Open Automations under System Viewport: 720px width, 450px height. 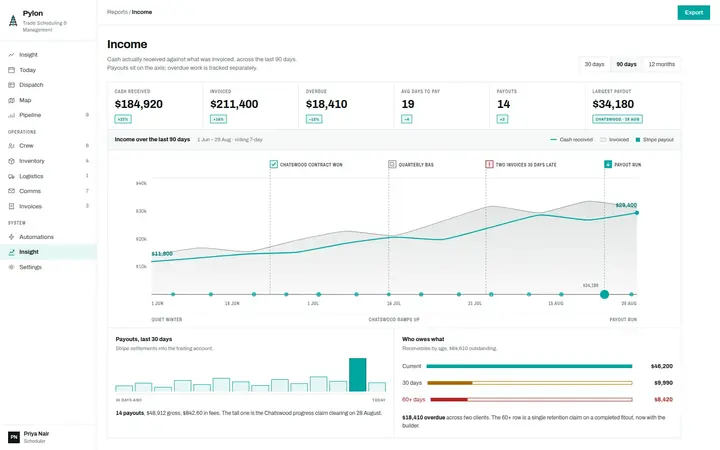tap(48, 237)
